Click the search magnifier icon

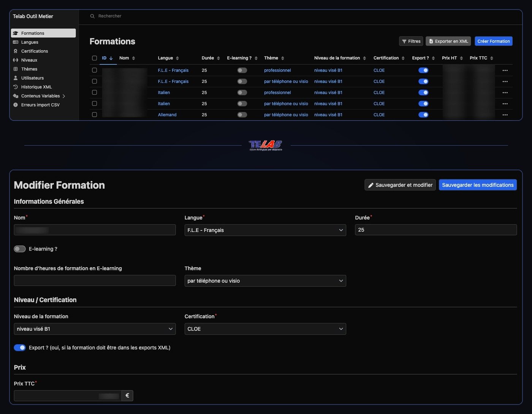[92, 16]
